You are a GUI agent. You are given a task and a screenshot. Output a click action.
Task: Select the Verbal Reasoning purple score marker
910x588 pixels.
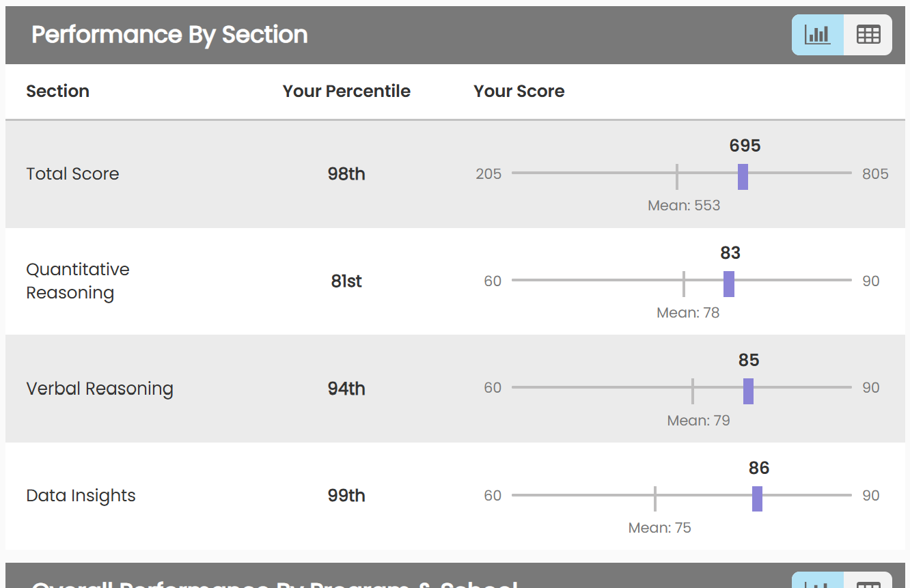pyautogui.click(x=748, y=391)
